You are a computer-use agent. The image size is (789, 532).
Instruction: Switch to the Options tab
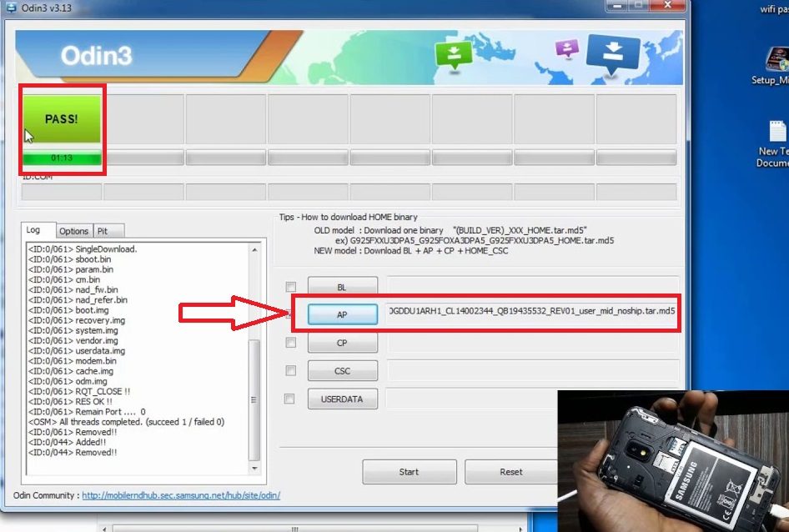coord(74,231)
